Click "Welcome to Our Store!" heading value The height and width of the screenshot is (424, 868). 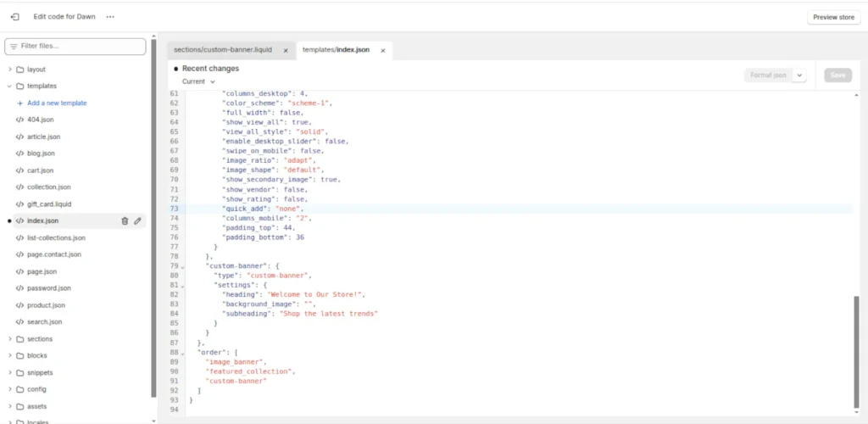(315, 294)
